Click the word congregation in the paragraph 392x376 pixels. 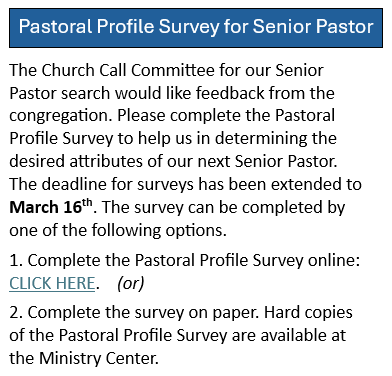coord(61,116)
